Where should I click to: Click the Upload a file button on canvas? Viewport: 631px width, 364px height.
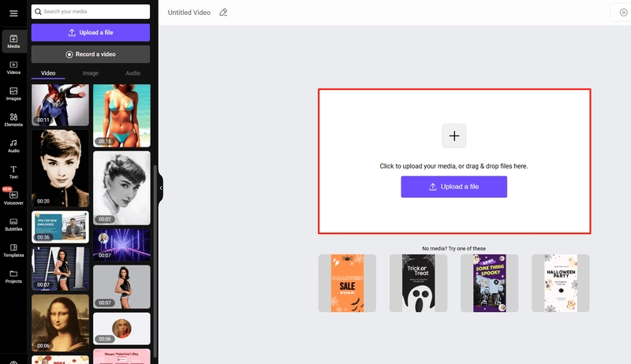pyautogui.click(x=454, y=187)
